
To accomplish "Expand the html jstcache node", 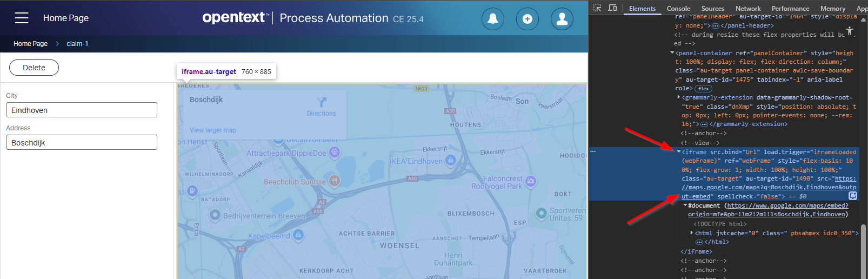I will (x=692, y=233).
